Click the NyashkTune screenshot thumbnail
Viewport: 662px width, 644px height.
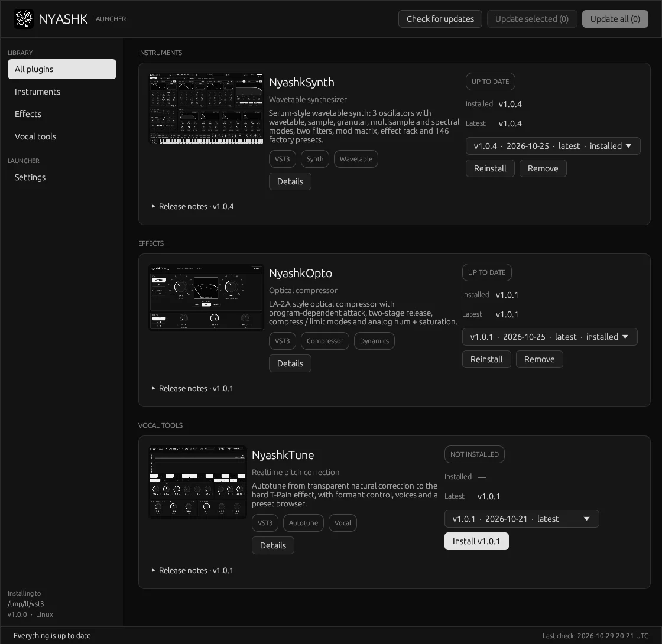[197, 482]
